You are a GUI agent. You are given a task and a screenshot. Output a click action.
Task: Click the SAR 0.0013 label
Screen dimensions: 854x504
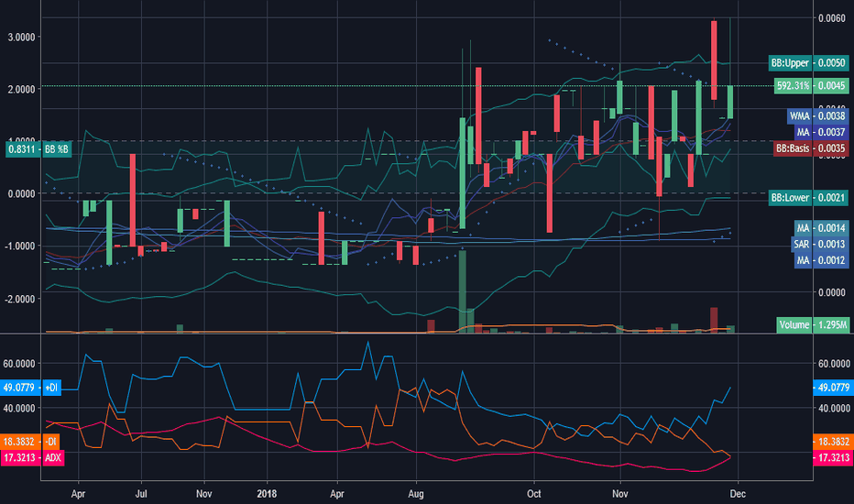click(819, 244)
